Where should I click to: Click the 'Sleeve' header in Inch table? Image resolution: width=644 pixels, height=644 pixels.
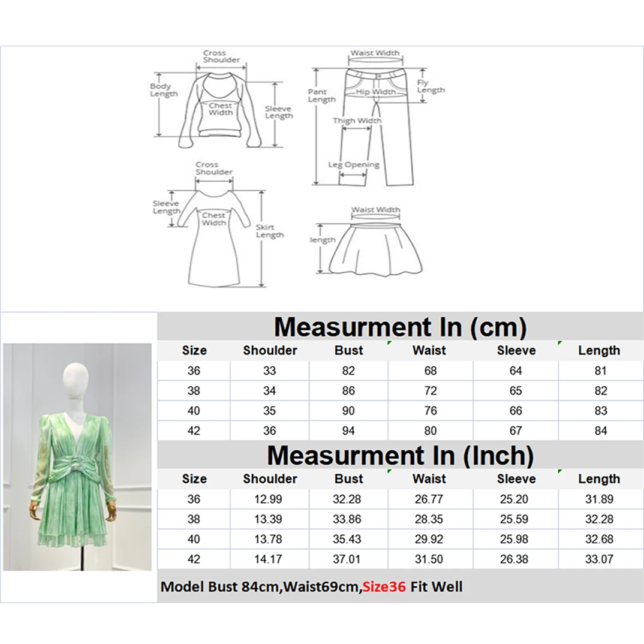click(516, 479)
